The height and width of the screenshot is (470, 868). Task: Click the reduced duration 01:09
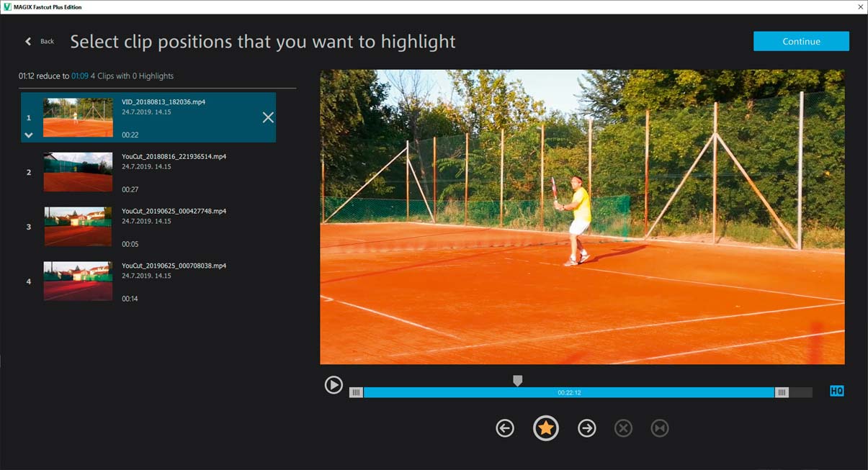(80, 76)
